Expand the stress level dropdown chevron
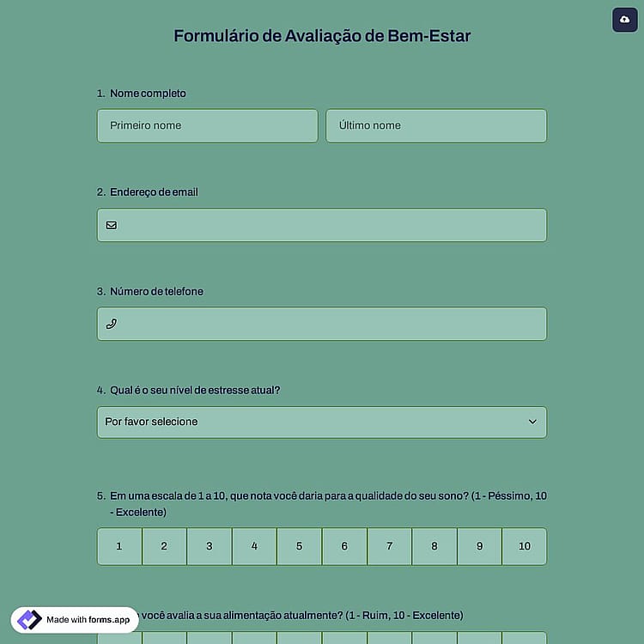The image size is (644, 644). coord(532,422)
